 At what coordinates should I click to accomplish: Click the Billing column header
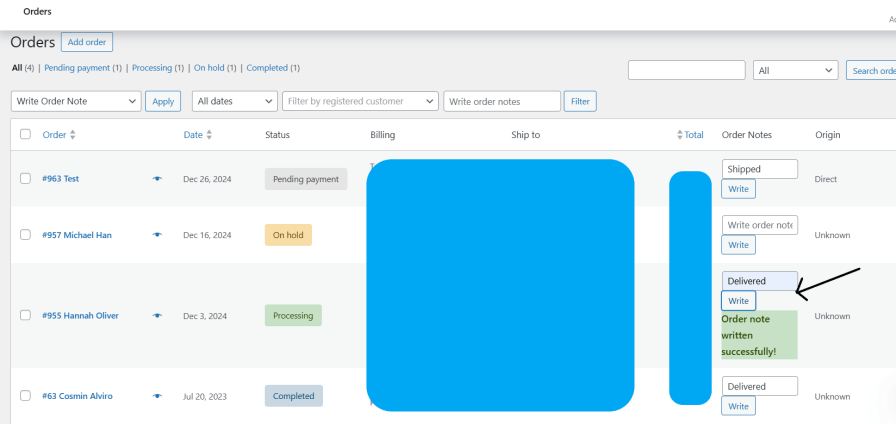coord(382,135)
